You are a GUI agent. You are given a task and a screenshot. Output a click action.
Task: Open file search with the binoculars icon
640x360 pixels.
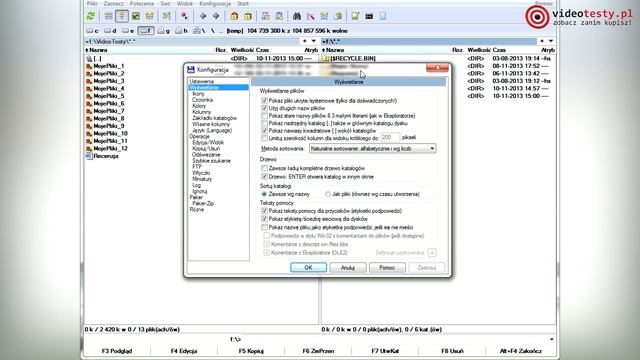pyautogui.click(x=297, y=16)
